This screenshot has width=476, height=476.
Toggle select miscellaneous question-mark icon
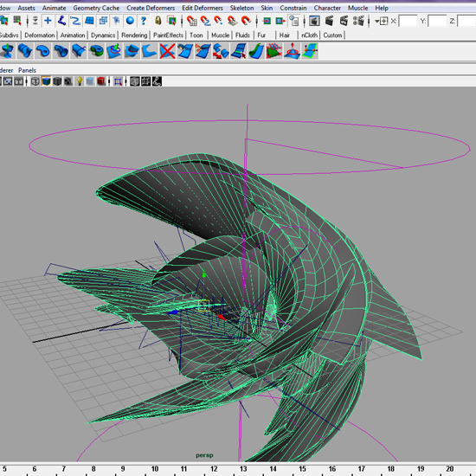click(144, 21)
